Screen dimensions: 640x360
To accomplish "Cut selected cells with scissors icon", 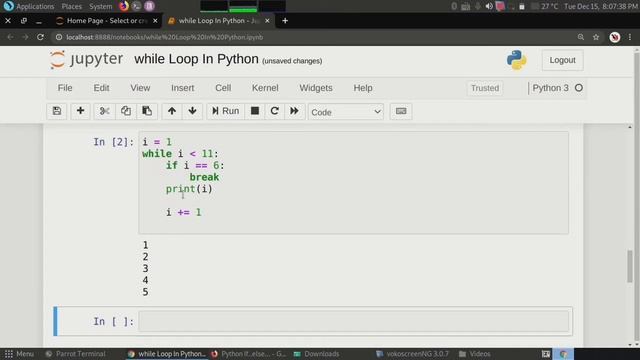I will [x=104, y=111].
